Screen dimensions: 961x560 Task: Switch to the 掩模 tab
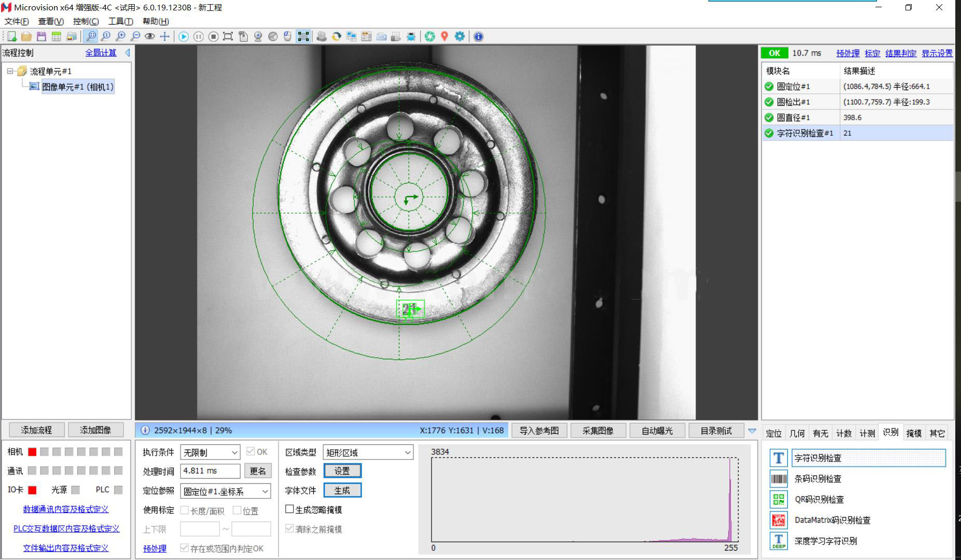tap(914, 433)
